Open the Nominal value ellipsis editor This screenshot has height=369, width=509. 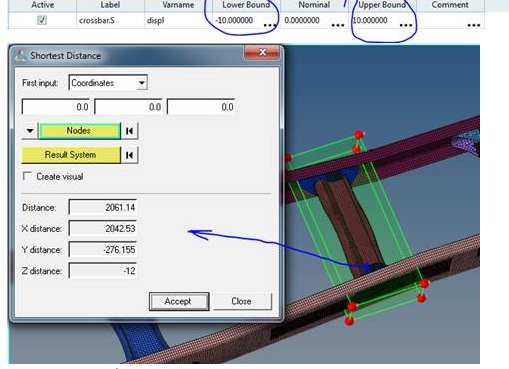[338, 25]
